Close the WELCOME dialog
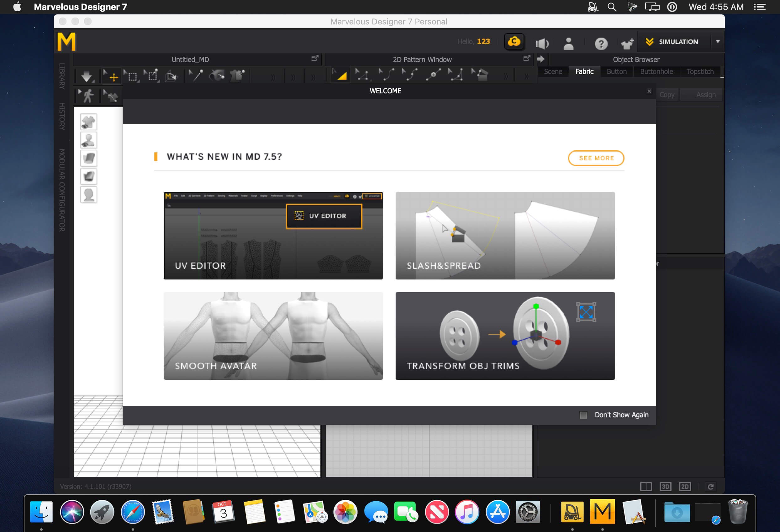This screenshot has height=532, width=780. pyautogui.click(x=649, y=91)
